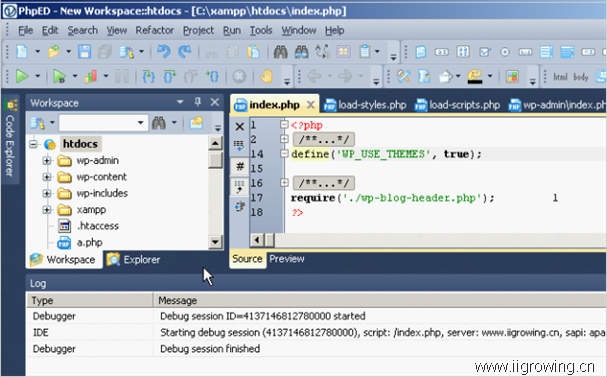Click the green Run play icon

(22, 76)
